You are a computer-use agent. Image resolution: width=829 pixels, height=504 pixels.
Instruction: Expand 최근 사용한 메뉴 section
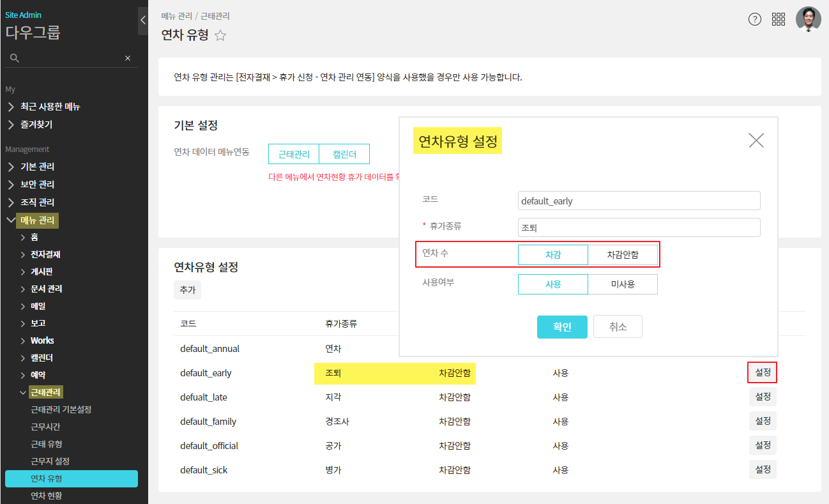click(11, 107)
